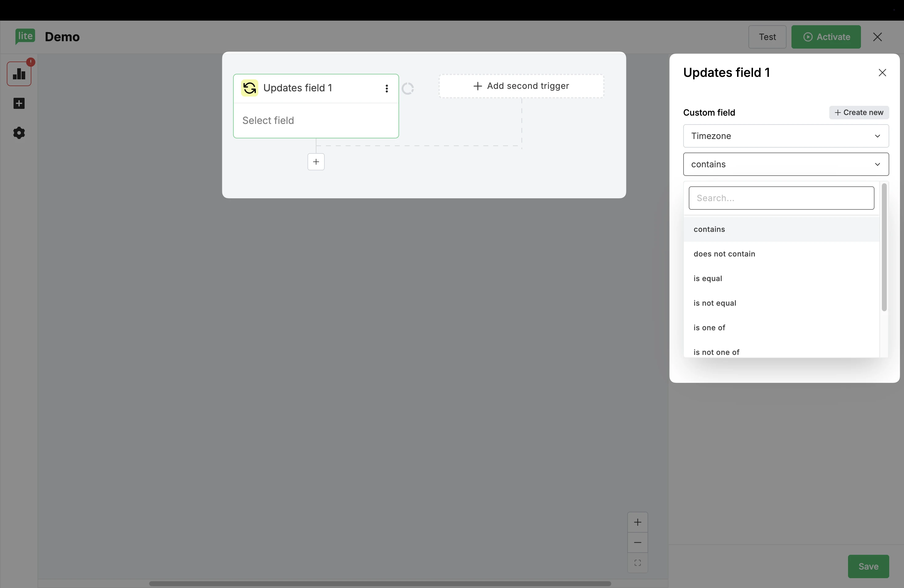Pick 'is one of' from list
904x588 pixels.
click(x=709, y=328)
